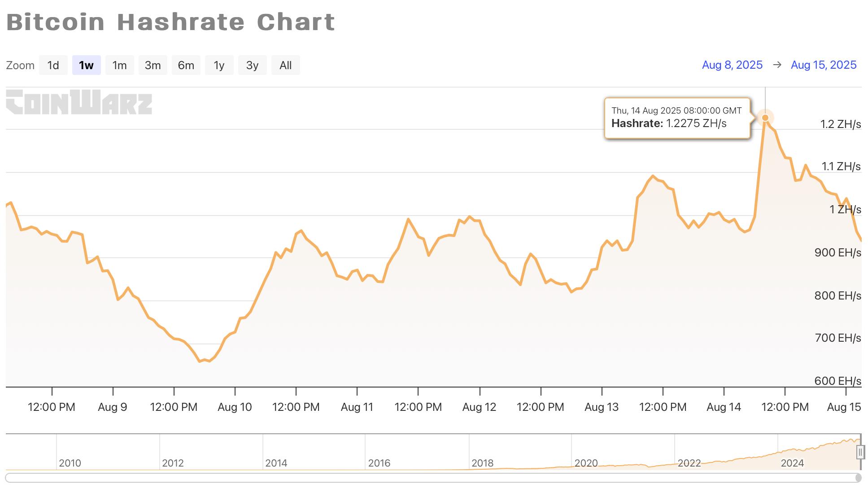
Task: Select the 1d zoom button
Action: [x=53, y=66]
